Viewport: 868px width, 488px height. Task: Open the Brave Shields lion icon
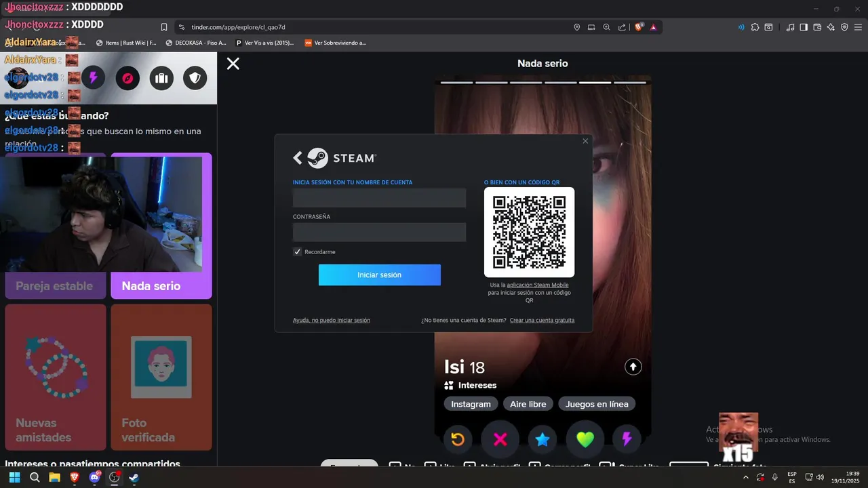pyautogui.click(x=638, y=27)
